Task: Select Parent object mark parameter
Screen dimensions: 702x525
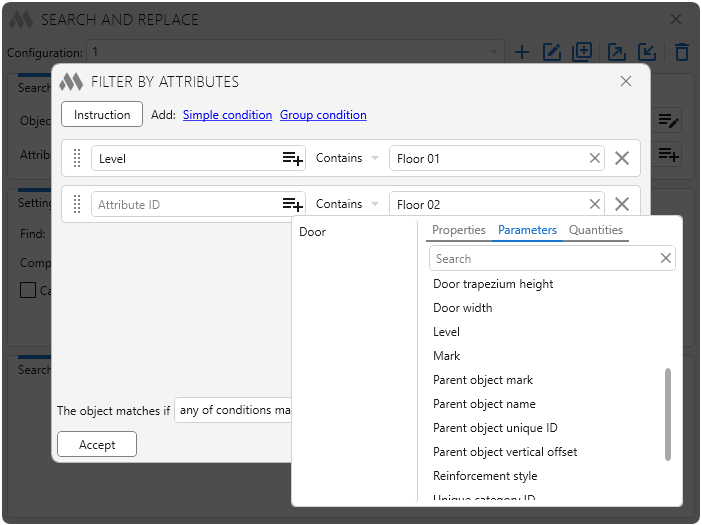Action: point(483,380)
